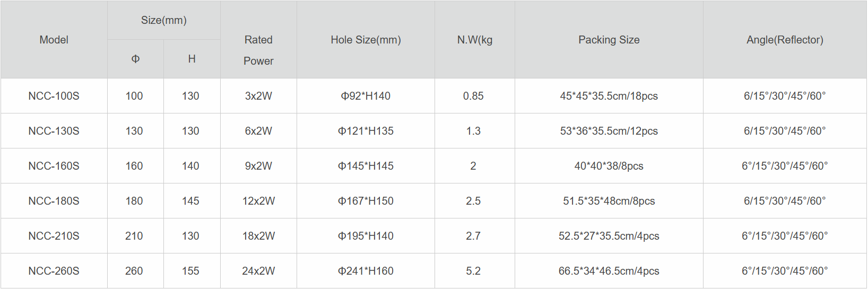Select the NCC-160S model cell

54,166
